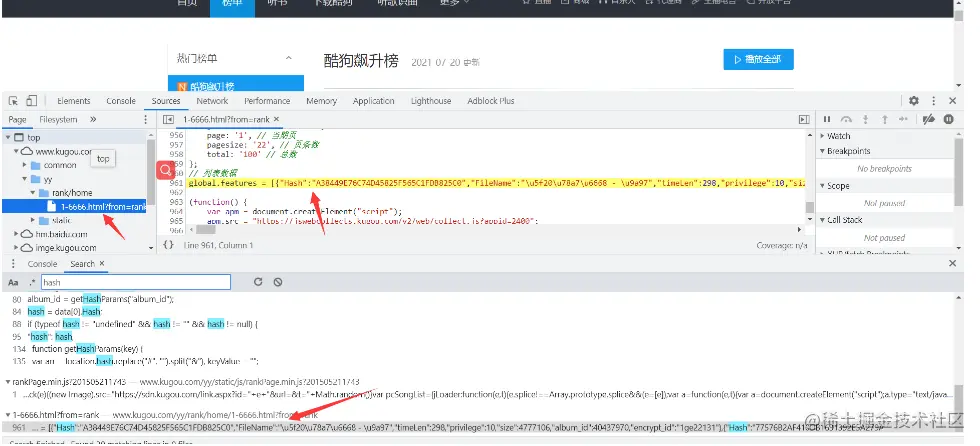Viewport: 980px width, 446px height.
Task: Go to the Memory tab
Action: 321,101
